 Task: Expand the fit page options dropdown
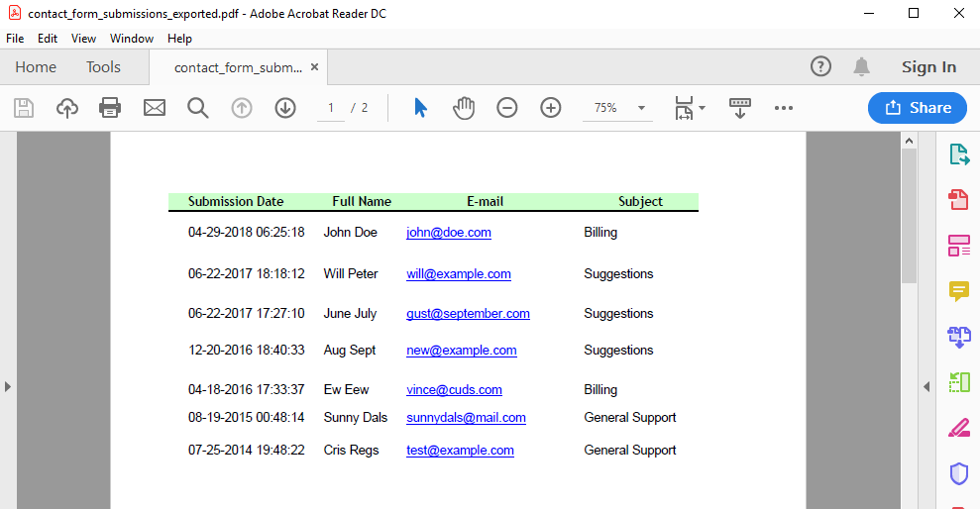(702, 108)
